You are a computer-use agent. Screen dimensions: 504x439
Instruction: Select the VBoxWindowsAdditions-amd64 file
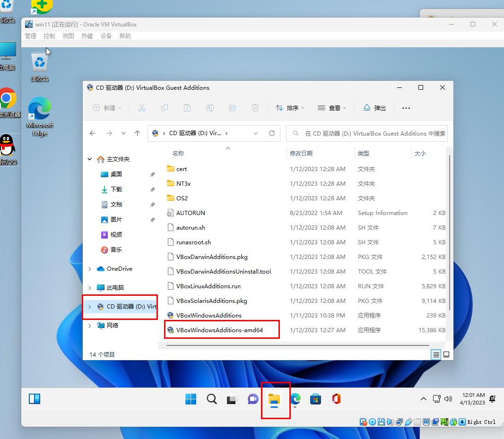coord(219,330)
